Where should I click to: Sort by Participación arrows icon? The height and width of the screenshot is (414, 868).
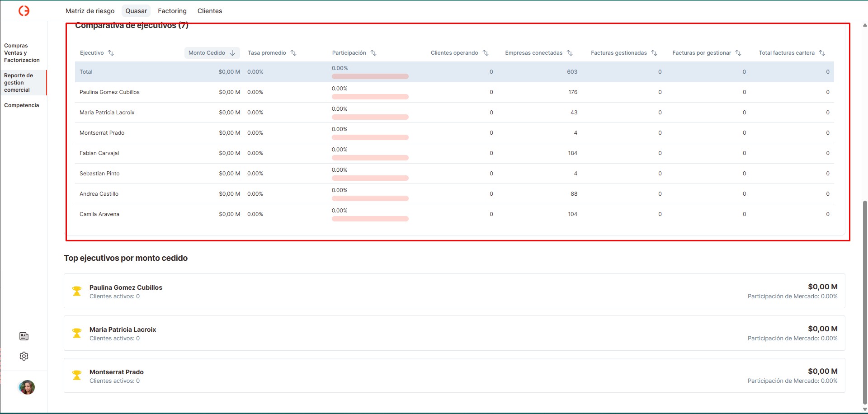tap(373, 53)
